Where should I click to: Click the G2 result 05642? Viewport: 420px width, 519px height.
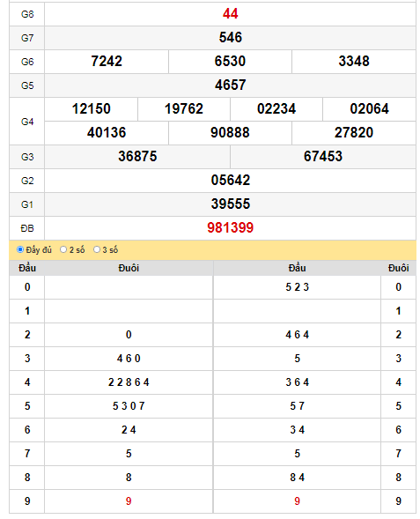coord(230,181)
